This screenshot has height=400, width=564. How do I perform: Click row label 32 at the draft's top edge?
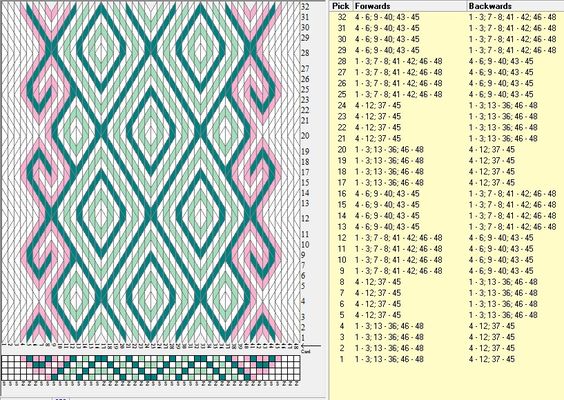[305, 6]
